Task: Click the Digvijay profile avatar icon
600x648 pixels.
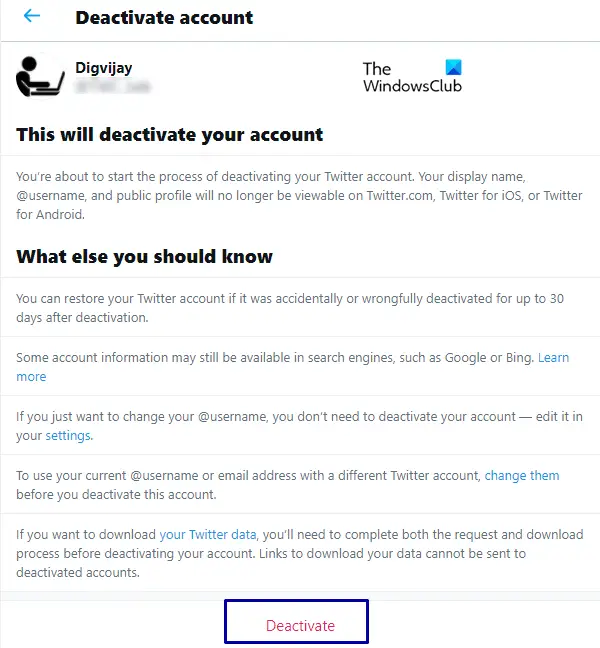Action: [40, 77]
